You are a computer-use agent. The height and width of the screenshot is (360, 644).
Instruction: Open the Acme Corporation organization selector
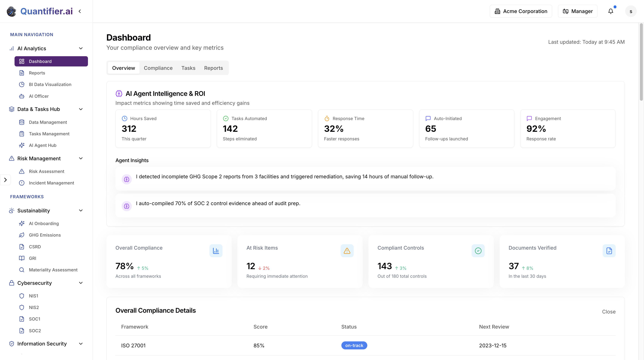521,11
